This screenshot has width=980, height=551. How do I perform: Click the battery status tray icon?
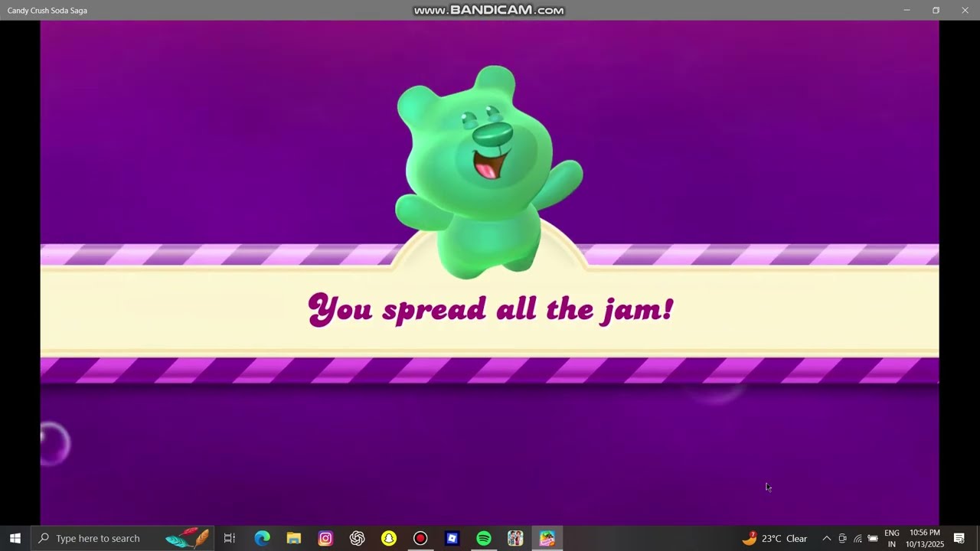pos(873,538)
